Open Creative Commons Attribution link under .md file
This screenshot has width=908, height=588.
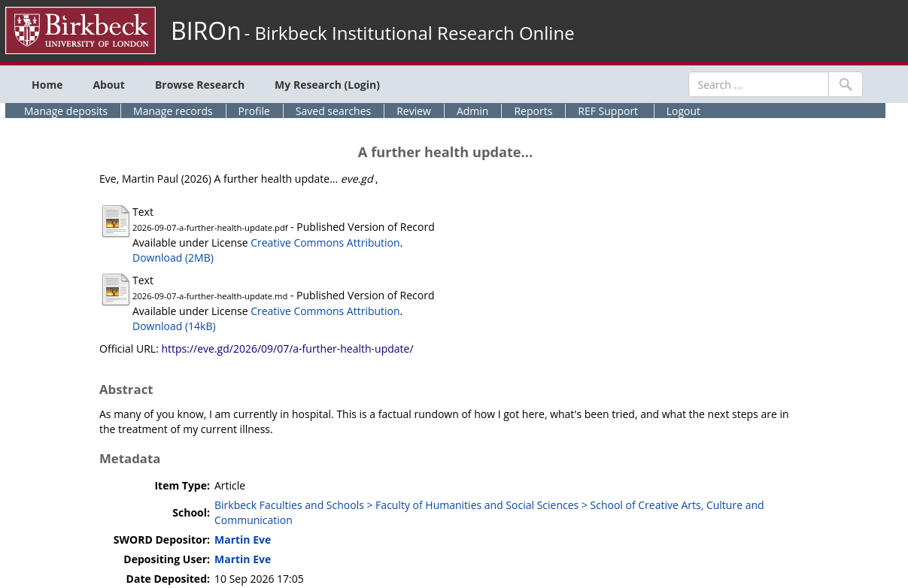325,311
